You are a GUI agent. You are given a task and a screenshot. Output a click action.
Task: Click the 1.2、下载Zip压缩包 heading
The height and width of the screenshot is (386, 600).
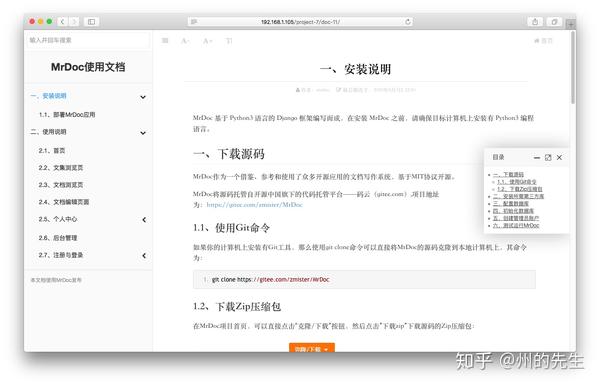point(237,306)
